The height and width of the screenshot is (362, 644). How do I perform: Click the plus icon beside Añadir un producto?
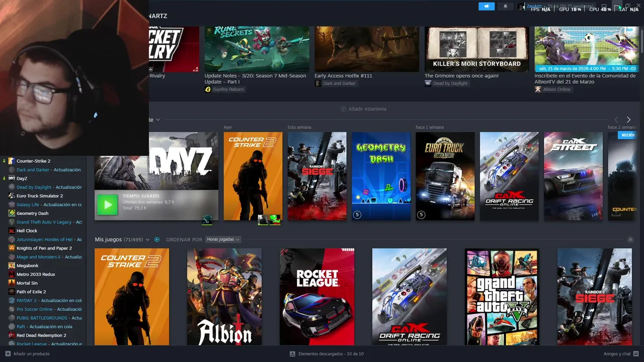click(x=8, y=354)
